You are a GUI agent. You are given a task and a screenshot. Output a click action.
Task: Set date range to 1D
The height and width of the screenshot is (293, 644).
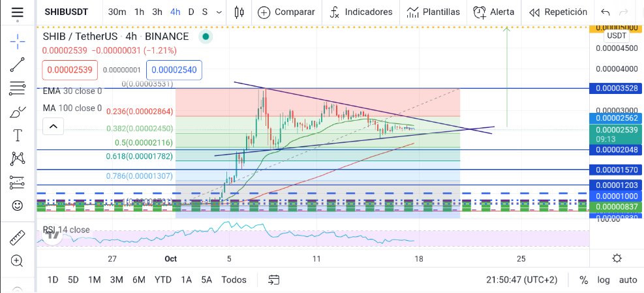pyautogui.click(x=53, y=280)
